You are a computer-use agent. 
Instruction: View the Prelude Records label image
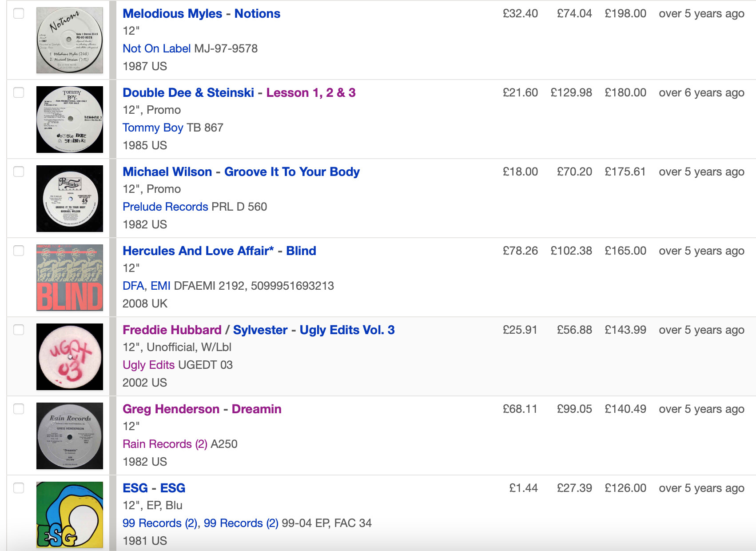click(70, 199)
